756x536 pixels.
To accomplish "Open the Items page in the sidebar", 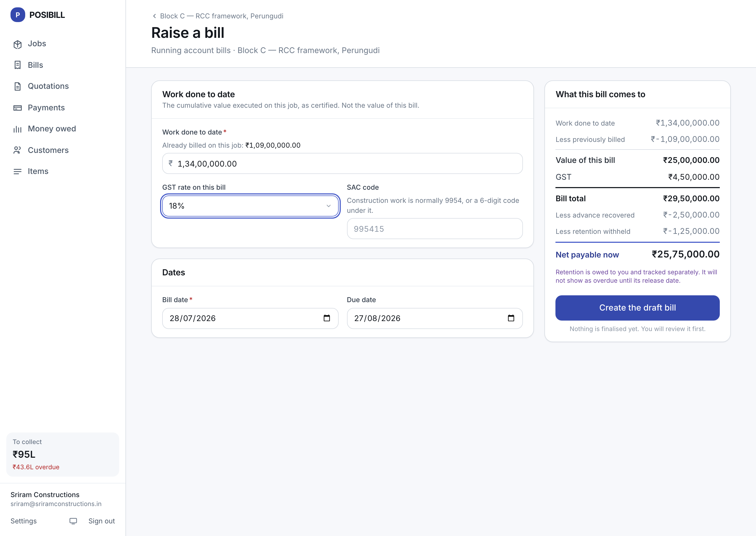I will click(63, 172).
